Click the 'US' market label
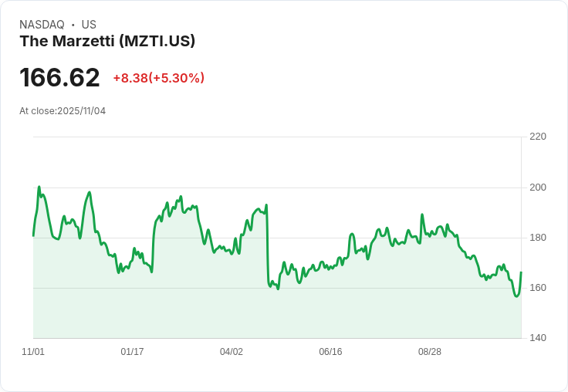The image size is (568, 392). coord(89,25)
